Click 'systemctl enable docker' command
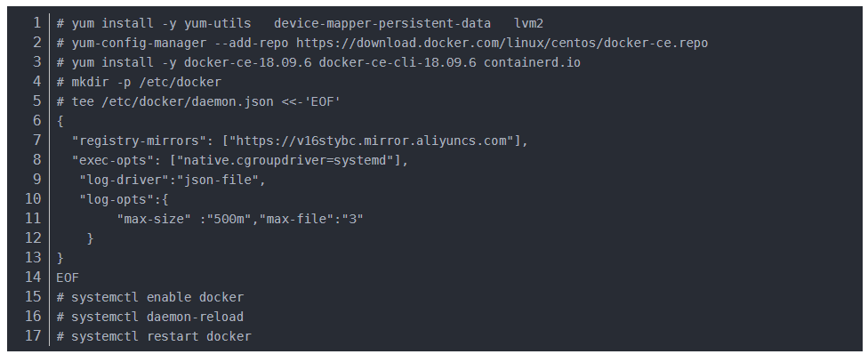The image size is (868, 354). point(157,297)
